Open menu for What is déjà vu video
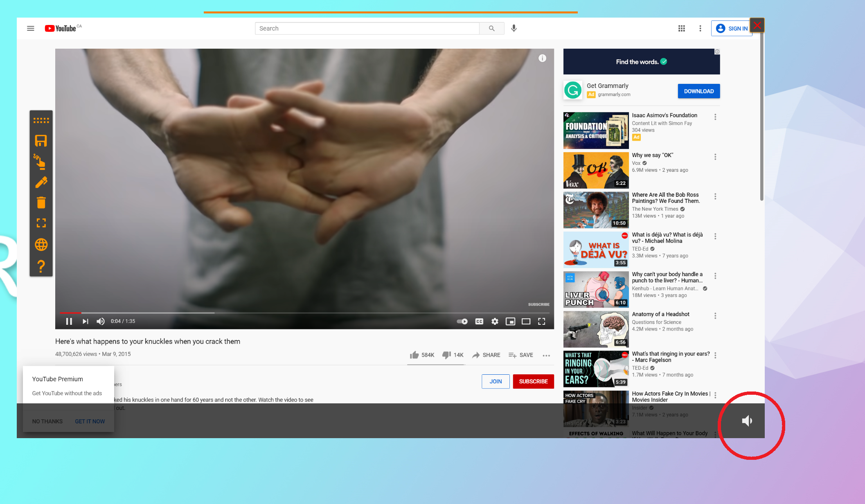Viewport: 865px width, 504px height. [x=715, y=236]
